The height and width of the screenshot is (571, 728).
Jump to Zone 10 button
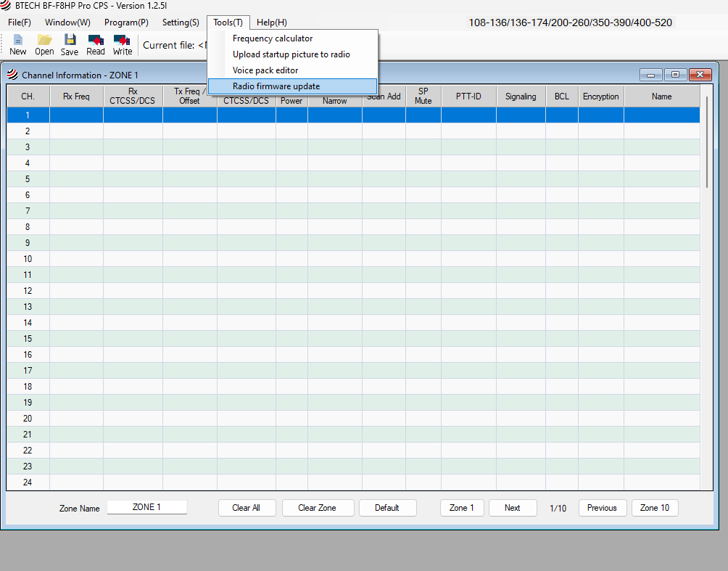tap(655, 508)
